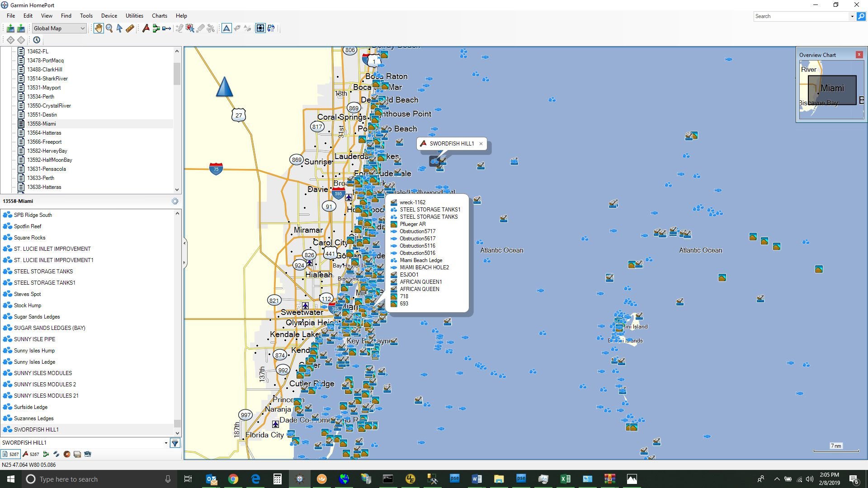Screen dimensions: 868x488
Task: Select Sunny Isles Hump waypoint
Action: point(34,351)
